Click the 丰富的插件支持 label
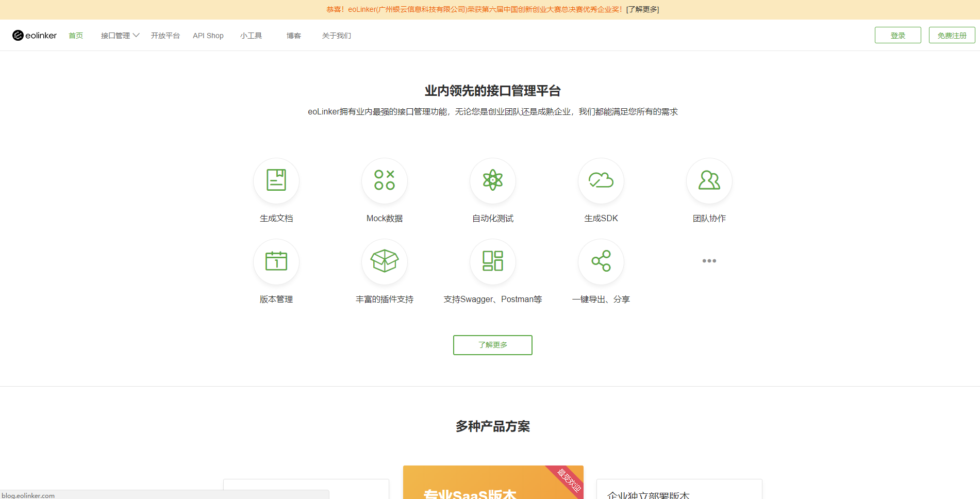This screenshot has height=499, width=980. (385, 300)
